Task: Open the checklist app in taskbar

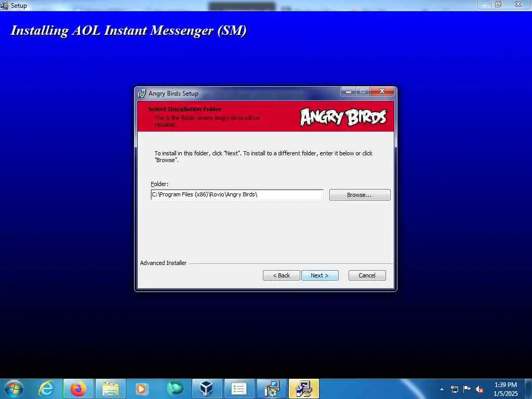Action: tap(239, 389)
